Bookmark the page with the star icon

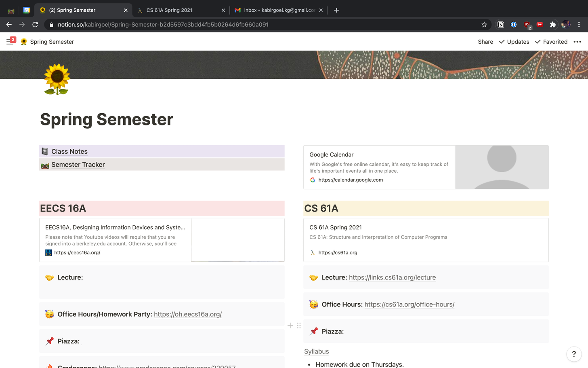pos(484,25)
